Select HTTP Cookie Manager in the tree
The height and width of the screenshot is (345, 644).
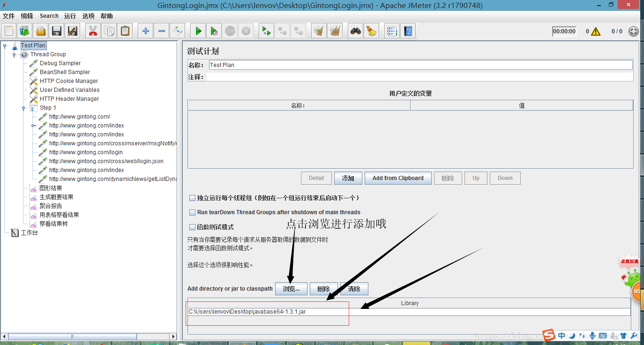tap(69, 81)
